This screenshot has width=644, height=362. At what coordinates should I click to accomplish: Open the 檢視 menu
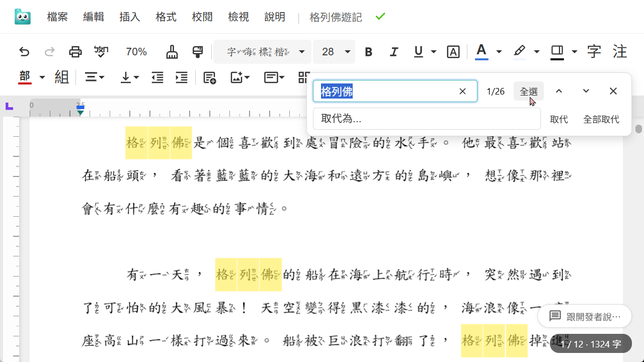[238, 17]
